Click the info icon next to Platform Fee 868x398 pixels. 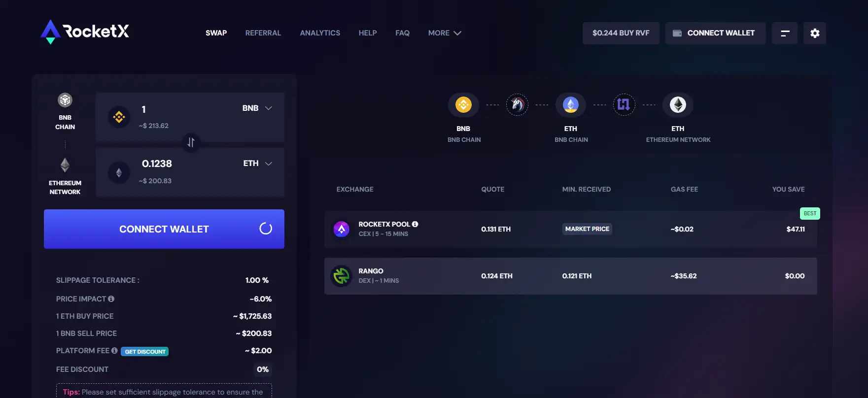[114, 351]
